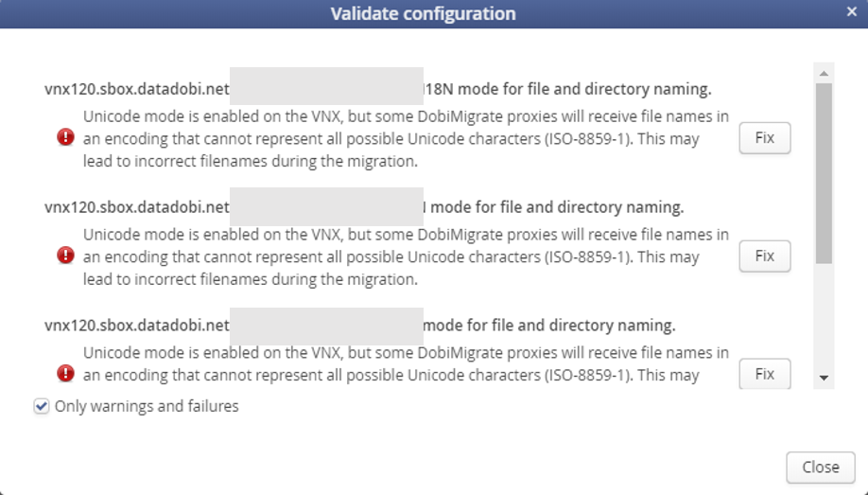Click the red error icon of the second warning
Image resolution: width=868 pixels, height=495 pixels.
(65, 256)
